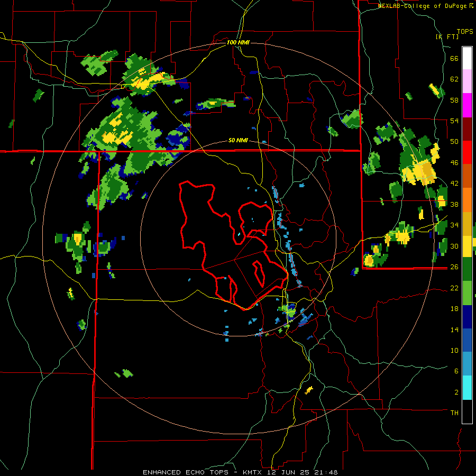Click the 'ENHANCED ECHO TOPS' caption text
The image size is (476, 476).
(x=186, y=472)
